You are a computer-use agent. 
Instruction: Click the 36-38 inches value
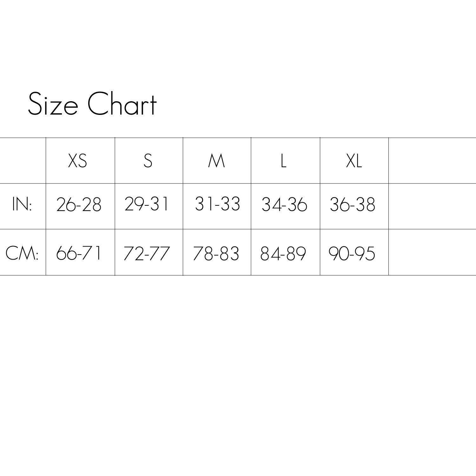353,204
